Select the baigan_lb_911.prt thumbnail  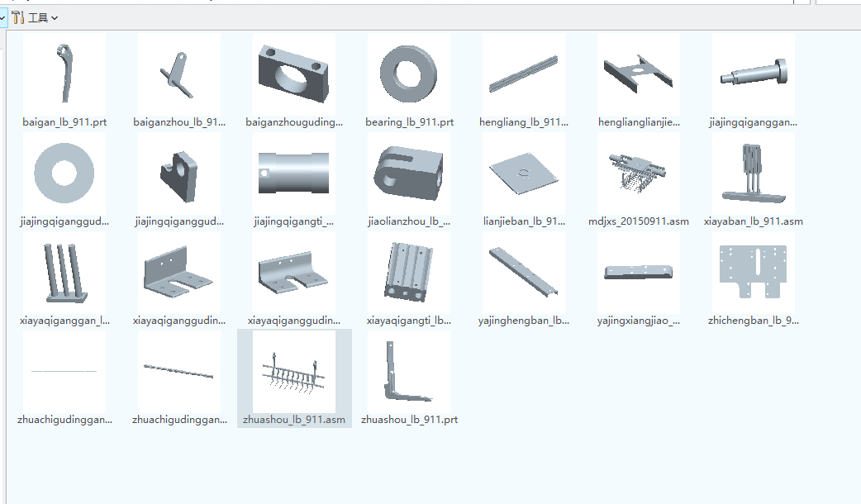(x=64, y=74)
